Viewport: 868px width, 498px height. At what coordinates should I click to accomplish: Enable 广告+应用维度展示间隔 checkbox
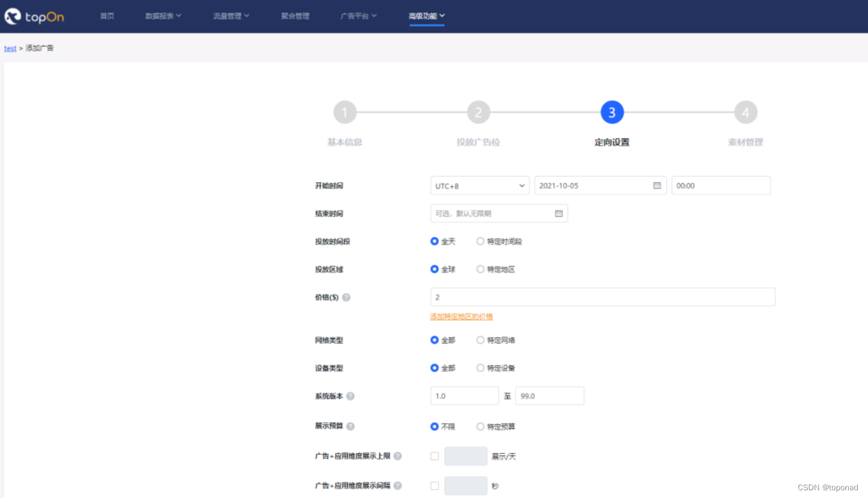click(435, 486)
